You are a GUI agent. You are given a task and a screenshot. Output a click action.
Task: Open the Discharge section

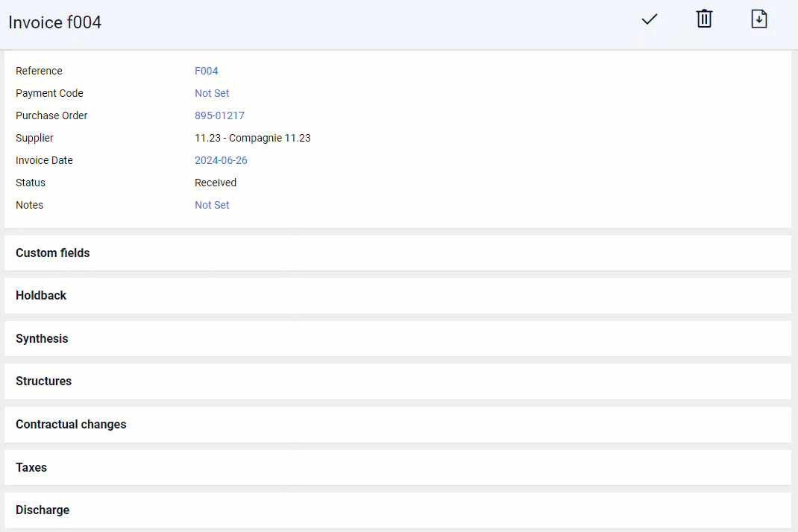point(43,510)
